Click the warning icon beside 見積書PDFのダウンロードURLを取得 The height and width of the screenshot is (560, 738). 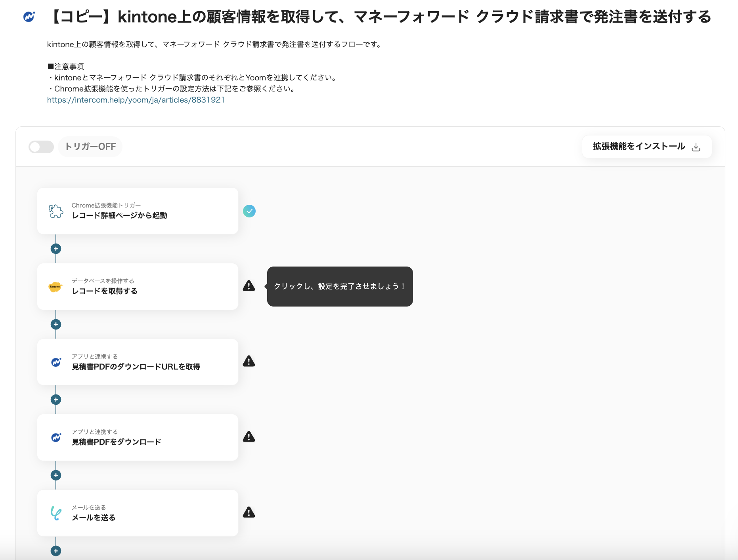click(249, 361)
